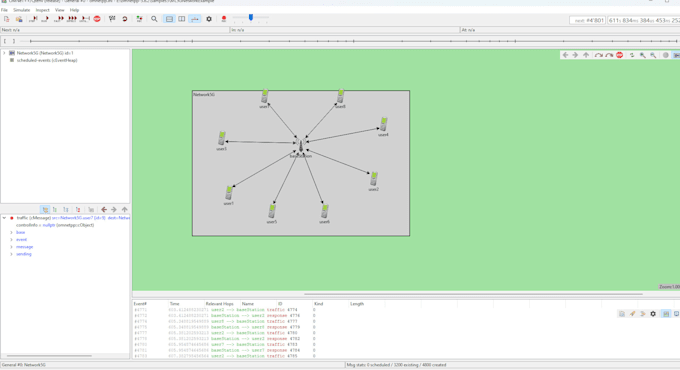
Task: Expand the message group
Action: (12, 247)
